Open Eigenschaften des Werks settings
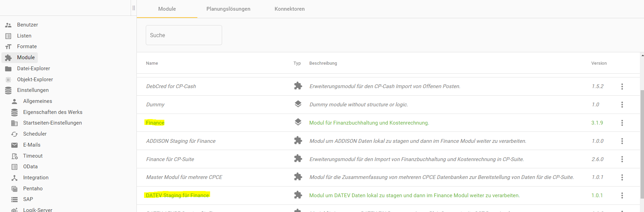 [53, 112]
